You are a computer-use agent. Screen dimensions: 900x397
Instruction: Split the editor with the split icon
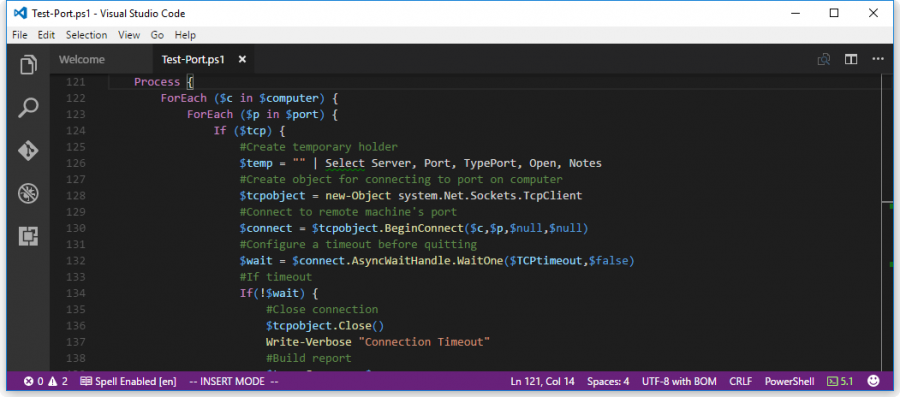click(x=851, y=59)
